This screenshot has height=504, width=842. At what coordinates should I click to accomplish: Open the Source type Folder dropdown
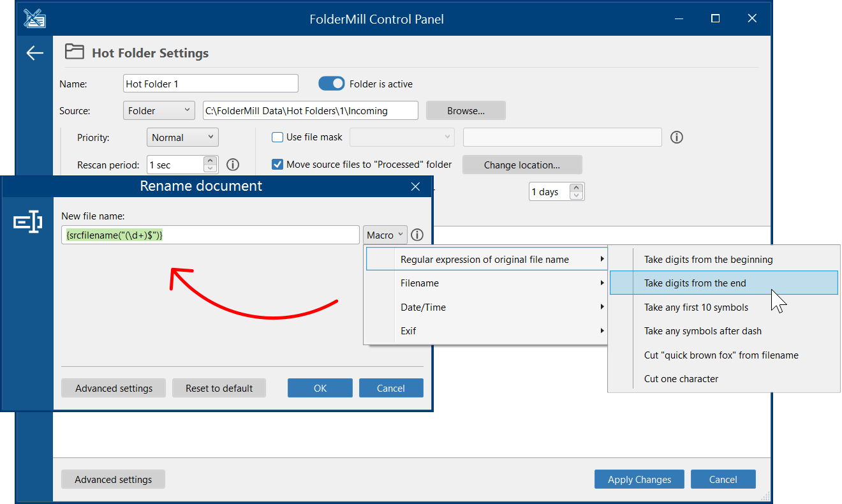point(159,110)
